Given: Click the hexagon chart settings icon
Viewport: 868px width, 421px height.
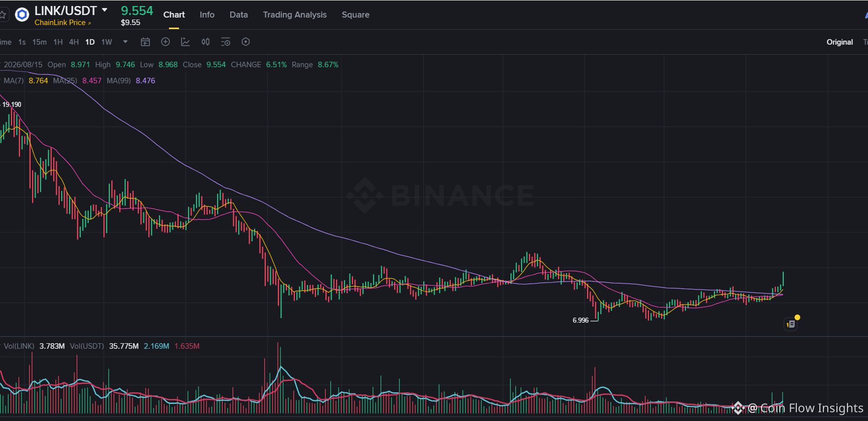Looking at the screenshot, I should pyautogui.click(x=246, y=42).
